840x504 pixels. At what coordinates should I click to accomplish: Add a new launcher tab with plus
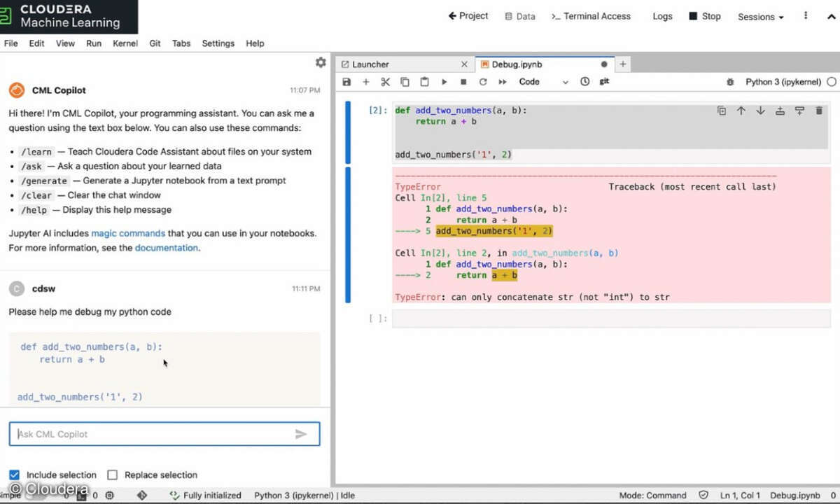pyautogui.click(x=622, y=64)
